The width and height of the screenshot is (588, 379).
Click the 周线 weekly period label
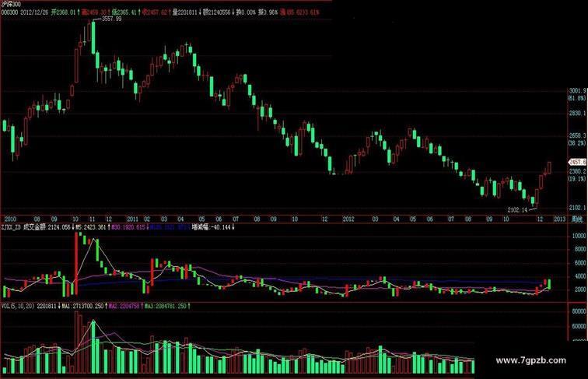(577, 219)
